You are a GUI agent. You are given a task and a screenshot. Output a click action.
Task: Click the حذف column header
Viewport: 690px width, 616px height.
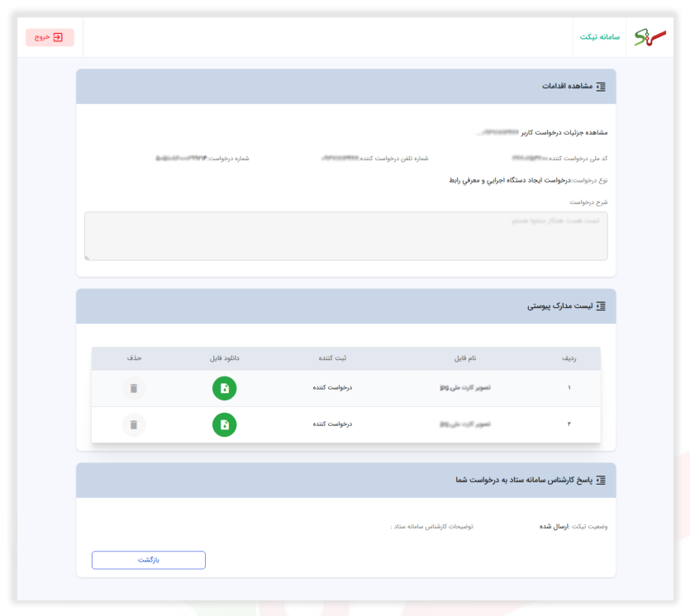pyautogui.click(x=134, y=358)
